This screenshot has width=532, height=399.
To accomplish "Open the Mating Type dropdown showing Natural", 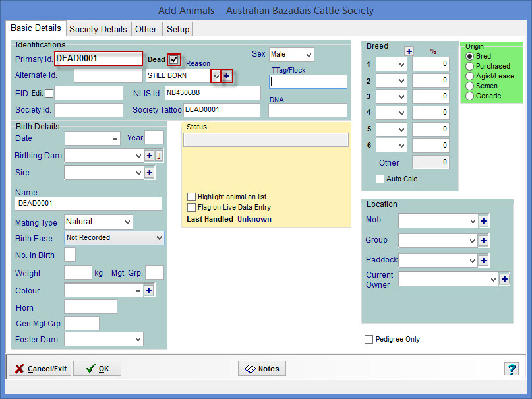I will [128, 222].
